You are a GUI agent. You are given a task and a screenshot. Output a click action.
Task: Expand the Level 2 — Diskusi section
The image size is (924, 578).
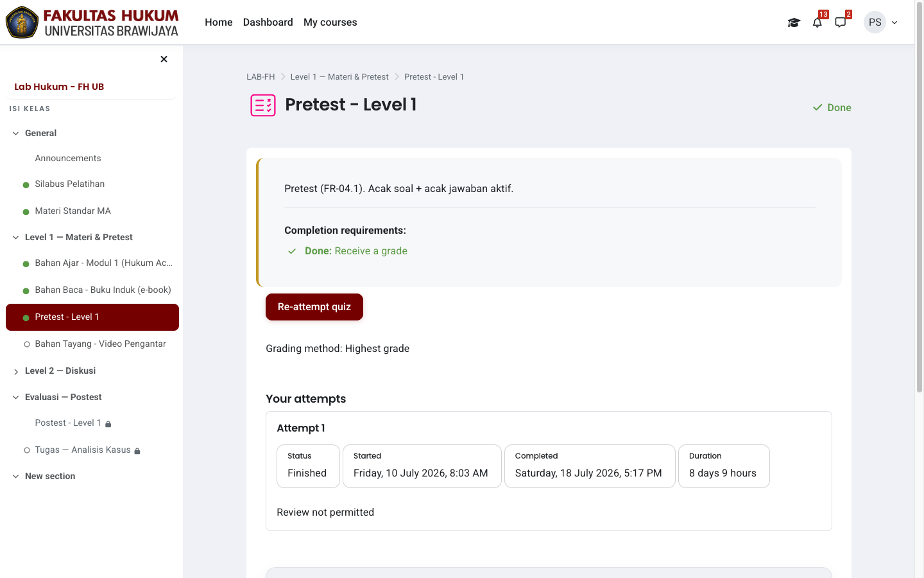click(x=15, y=371)
